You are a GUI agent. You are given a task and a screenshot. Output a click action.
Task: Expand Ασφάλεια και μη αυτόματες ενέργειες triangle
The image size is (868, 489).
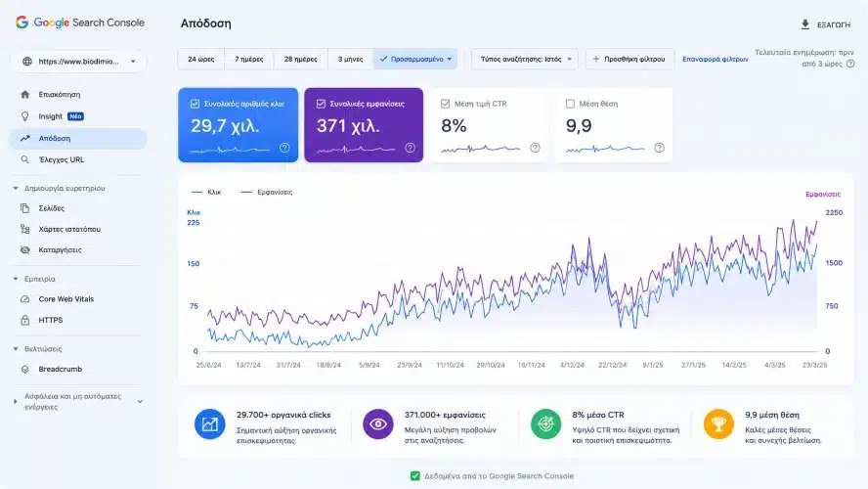click(16, 402)
